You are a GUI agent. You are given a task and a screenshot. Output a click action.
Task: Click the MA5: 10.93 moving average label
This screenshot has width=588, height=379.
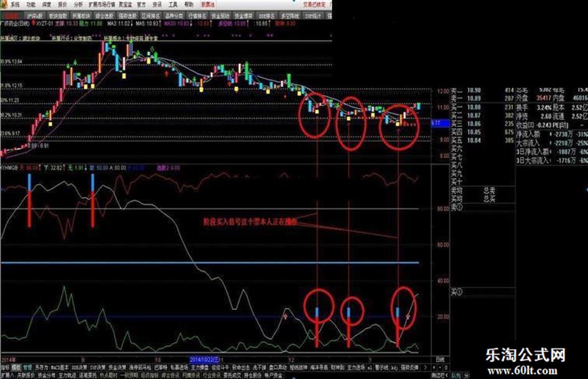(x=147, y=24)
